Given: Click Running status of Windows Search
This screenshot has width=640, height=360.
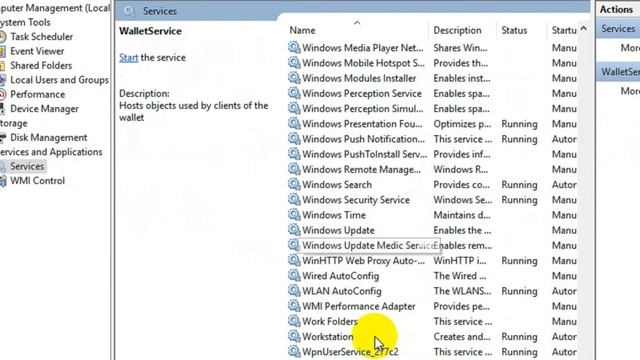Looking at the screenshot, I should pyautogui.click(x=519, y=185).
